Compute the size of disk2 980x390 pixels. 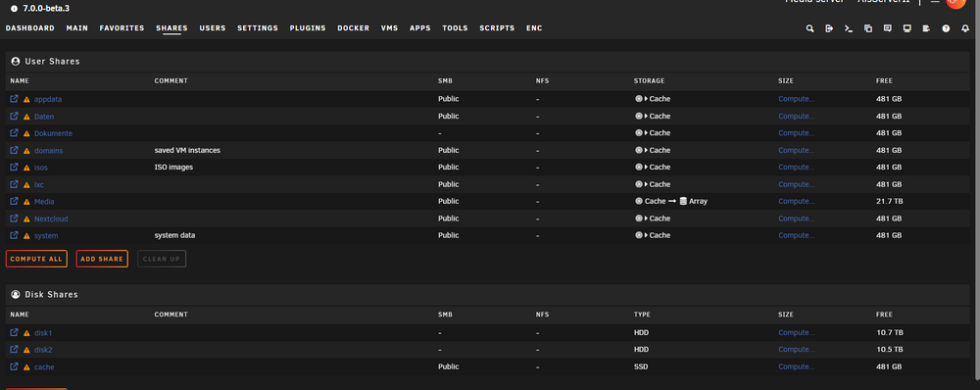pyautogui.click(x=796, y=350)
